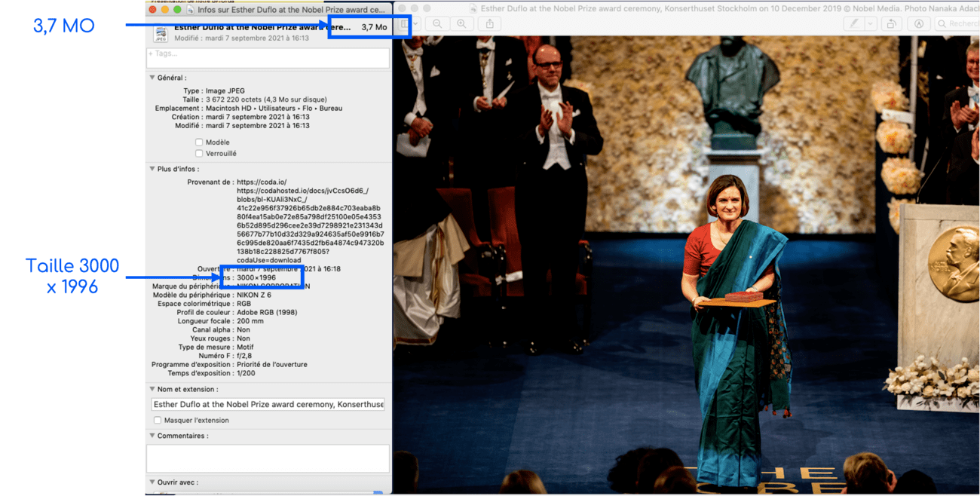Select the 'f/2,8' F number value
This screenshot has height=496, width=980.
point(246,356)
